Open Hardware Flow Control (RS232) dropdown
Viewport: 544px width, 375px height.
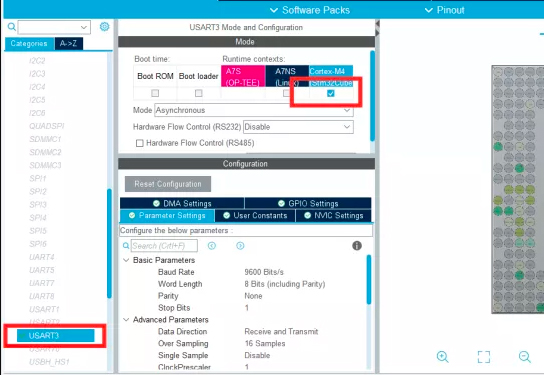click(x=298, y=127)
